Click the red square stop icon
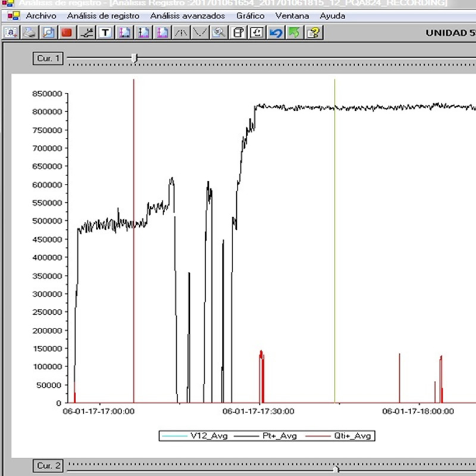 pos(67,33)
